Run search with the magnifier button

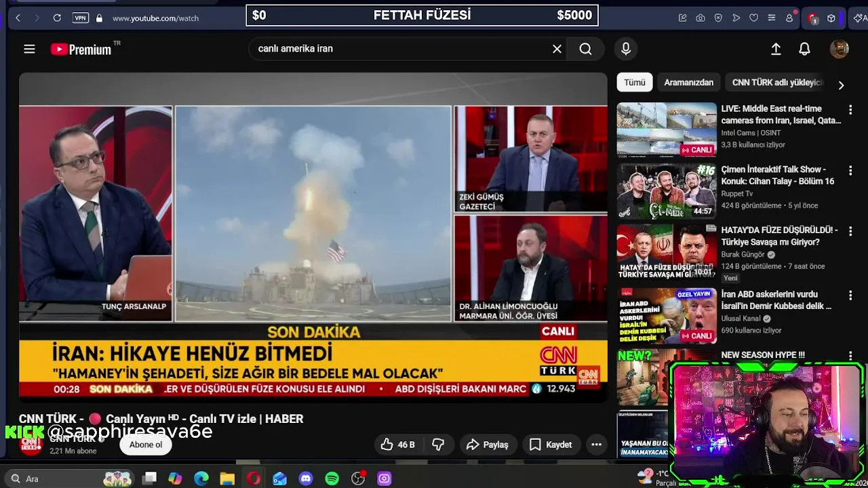click(x=585, y=49)
